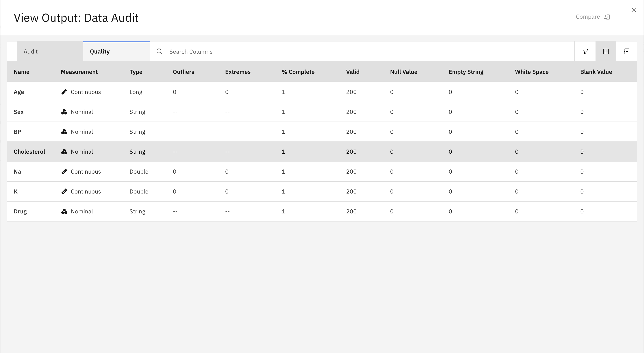Switch to table view icon

click(606, 51)
